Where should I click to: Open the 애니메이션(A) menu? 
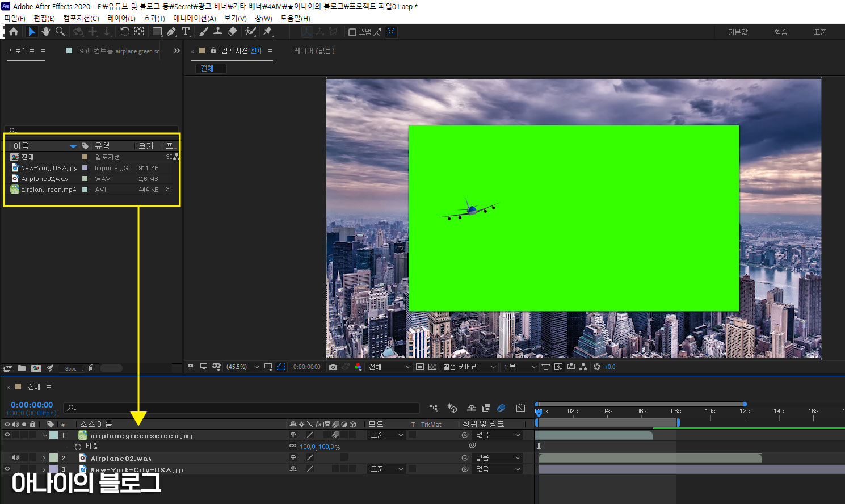click(194, 18)
